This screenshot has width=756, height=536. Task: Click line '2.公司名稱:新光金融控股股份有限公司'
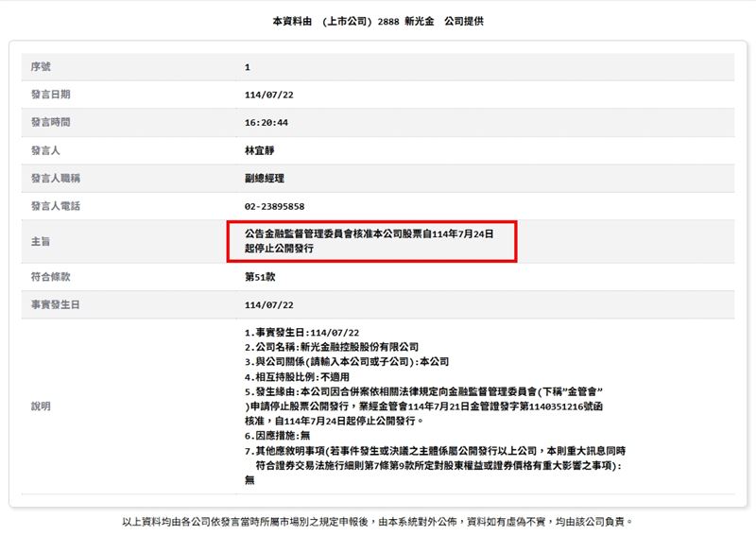click(332, 347)
